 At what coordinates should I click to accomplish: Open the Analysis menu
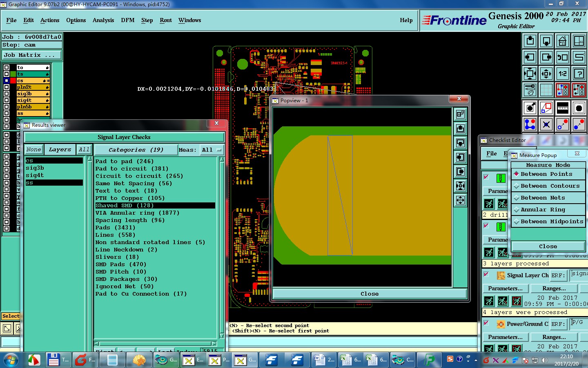click(x=103, y=20)
